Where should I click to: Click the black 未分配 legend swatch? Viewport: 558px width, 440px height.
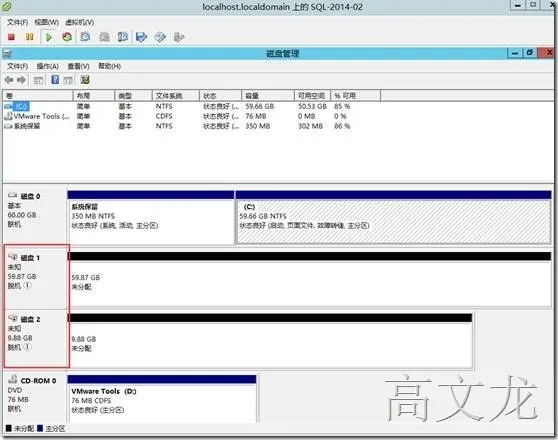click(9, 428)
